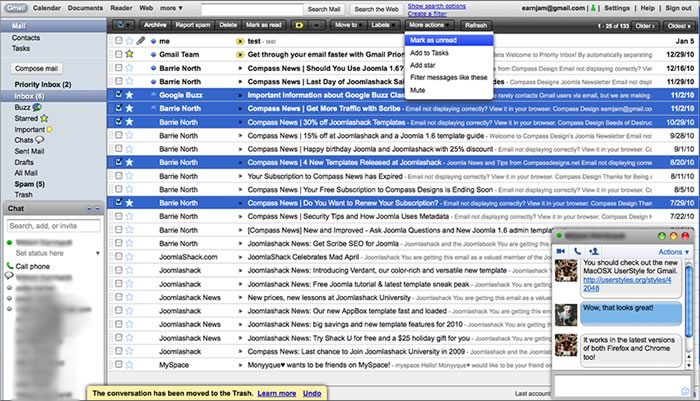Open the Move to dropdown

(x=348, y=25)
